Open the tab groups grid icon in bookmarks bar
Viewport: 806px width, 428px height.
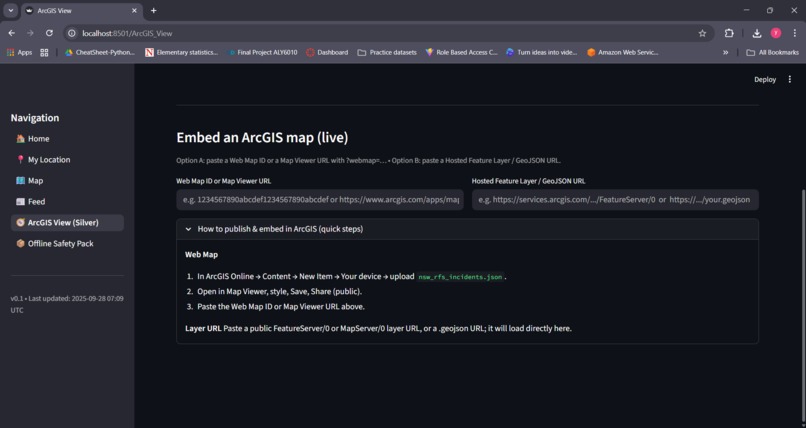point(44,52)
